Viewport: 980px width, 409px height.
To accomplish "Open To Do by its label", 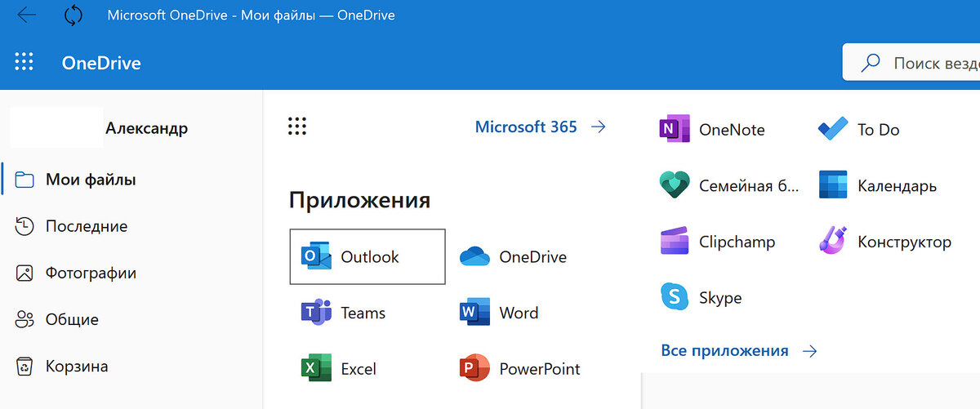I will [879, 130].
